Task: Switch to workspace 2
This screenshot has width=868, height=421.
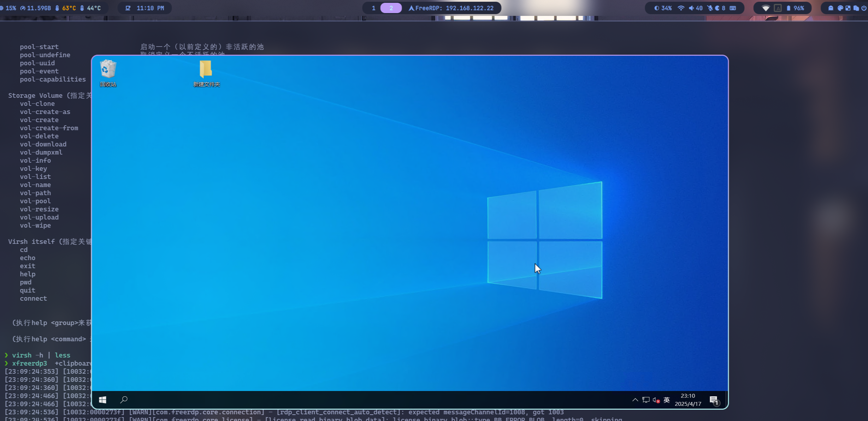Action: point(391,8)
